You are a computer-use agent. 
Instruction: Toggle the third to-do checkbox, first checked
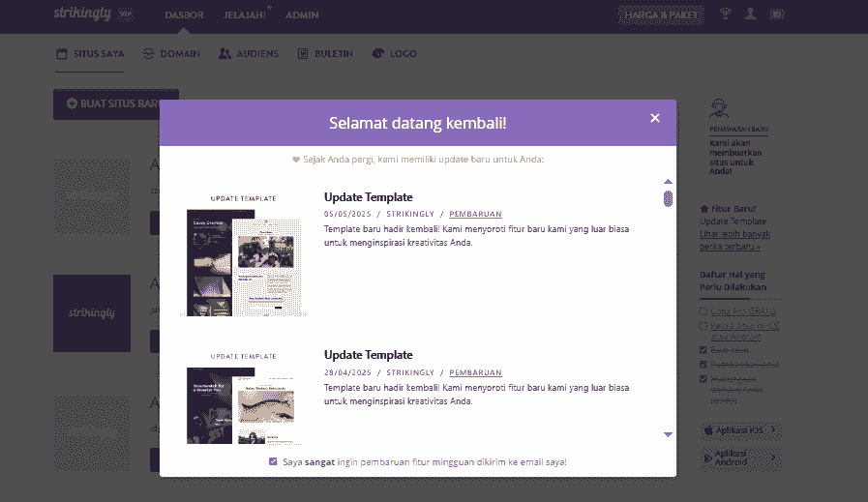[x=703, y=350]
